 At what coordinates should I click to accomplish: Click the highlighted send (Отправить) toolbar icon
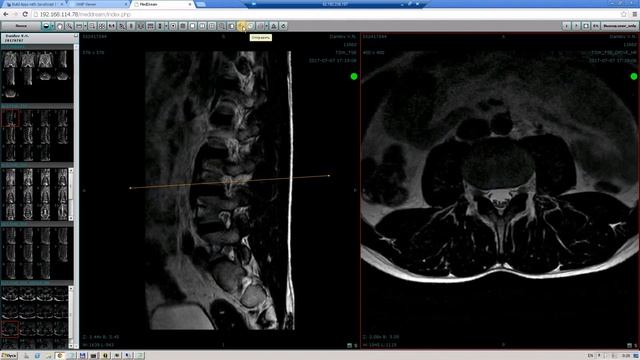241,26
